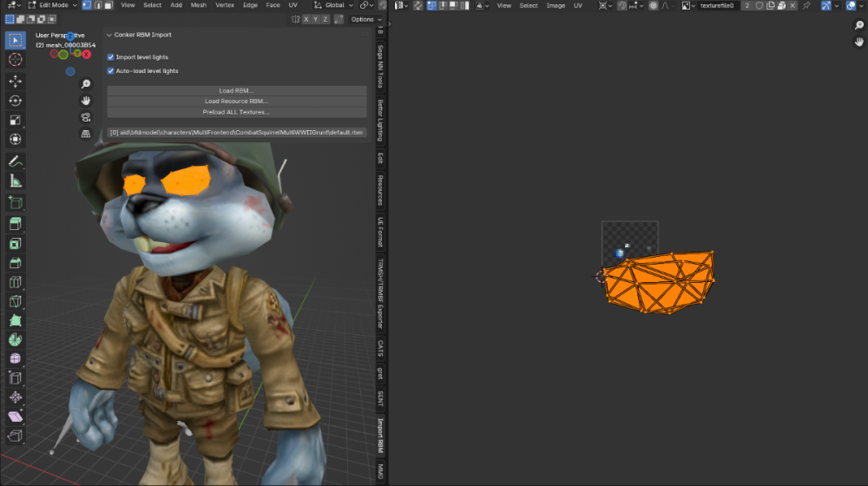The width and height of the screenshot is (868, 486).
Task: Toggle proportional editing in UV editor
Action: click(x=654, y=5)
